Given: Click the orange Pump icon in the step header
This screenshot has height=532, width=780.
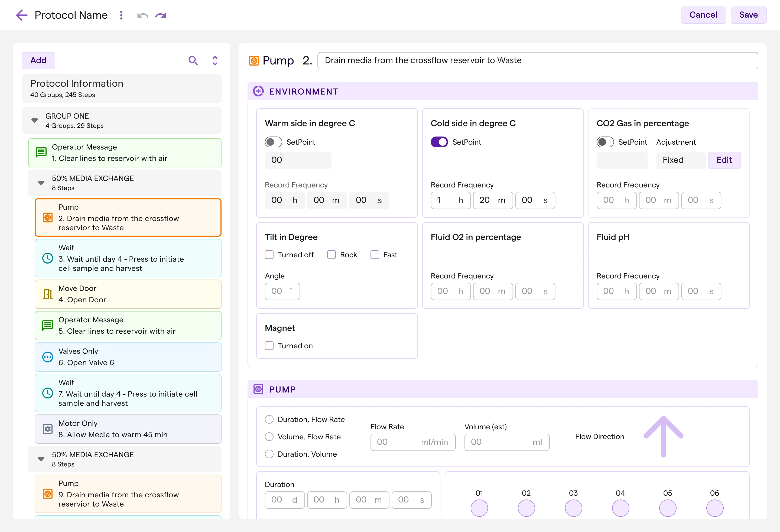Looking at the screenshot, I should point(254,60).
